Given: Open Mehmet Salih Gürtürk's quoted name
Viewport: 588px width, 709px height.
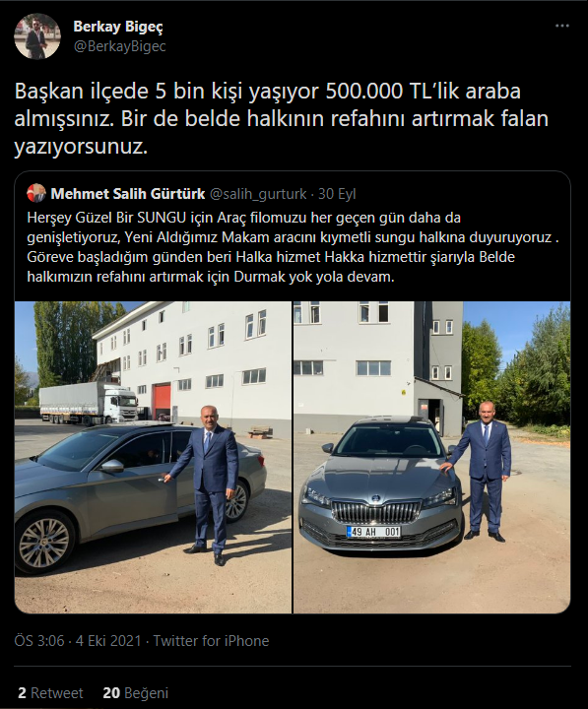Looking at the screenshot, I should 128,194.
